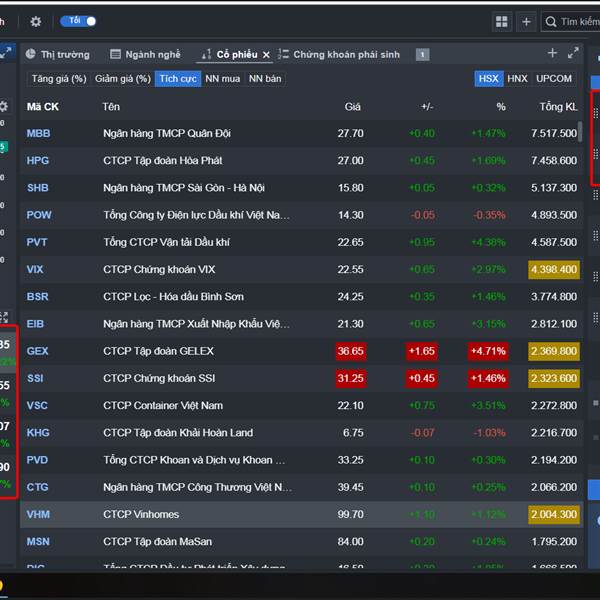Toggle the dark mode 'Tối' switch
Screen dimensions: 600x600
78,21
